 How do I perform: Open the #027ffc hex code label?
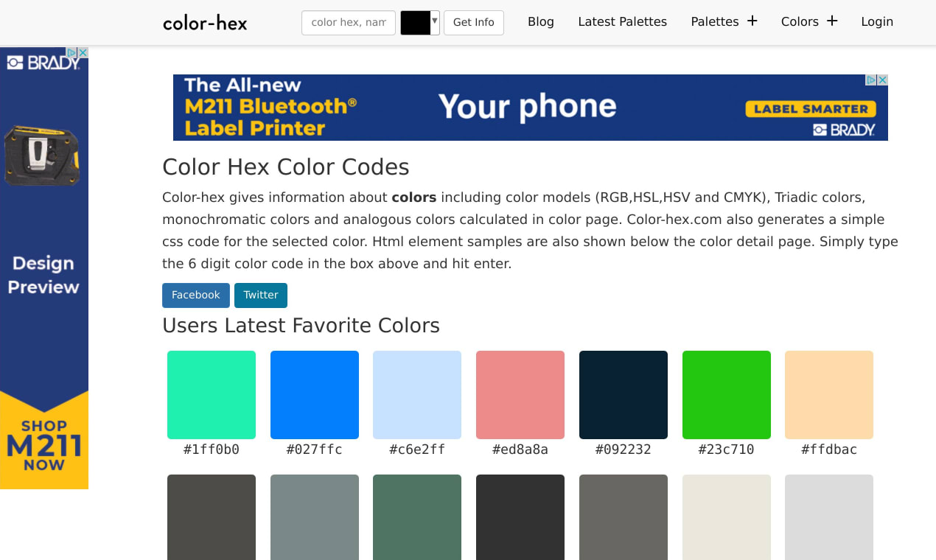pos(315,449)
